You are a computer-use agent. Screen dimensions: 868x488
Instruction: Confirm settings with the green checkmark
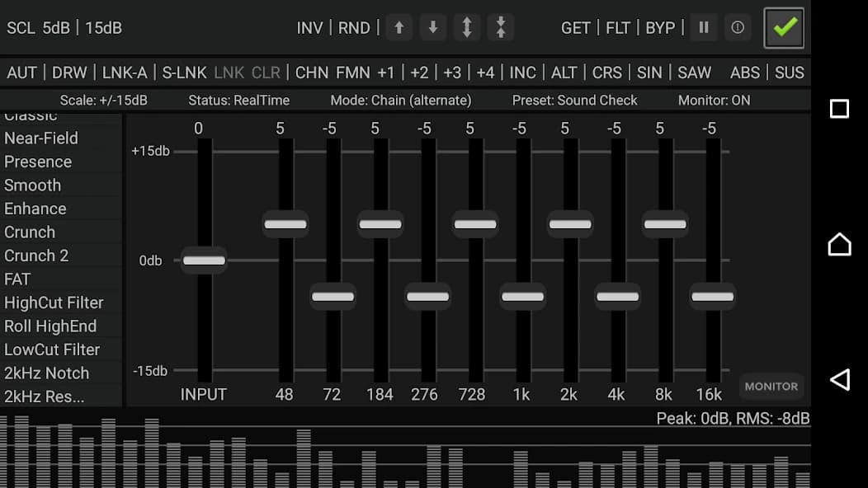click(782, 27)
